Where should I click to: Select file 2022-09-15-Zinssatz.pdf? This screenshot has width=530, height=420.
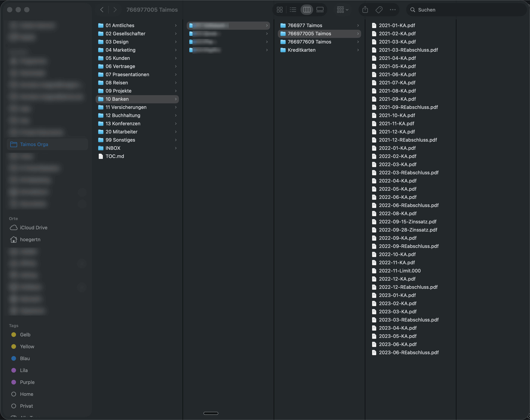(x=411, y=222)
